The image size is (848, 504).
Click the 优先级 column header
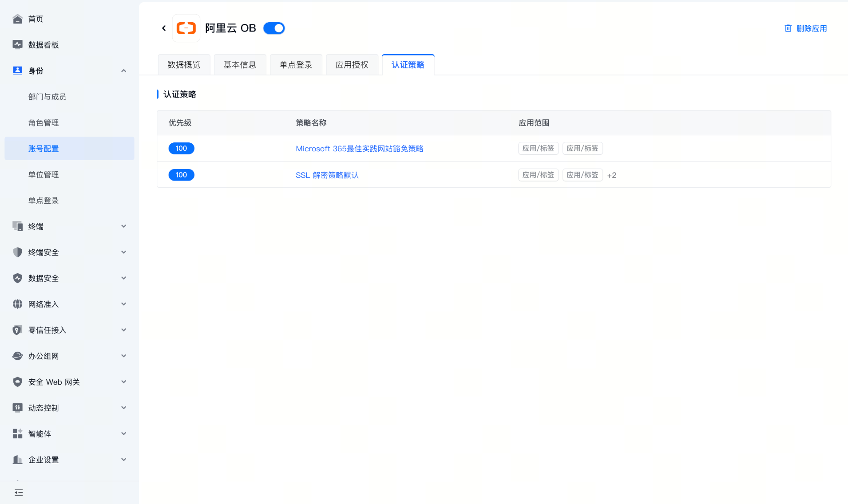coord(180,123)
